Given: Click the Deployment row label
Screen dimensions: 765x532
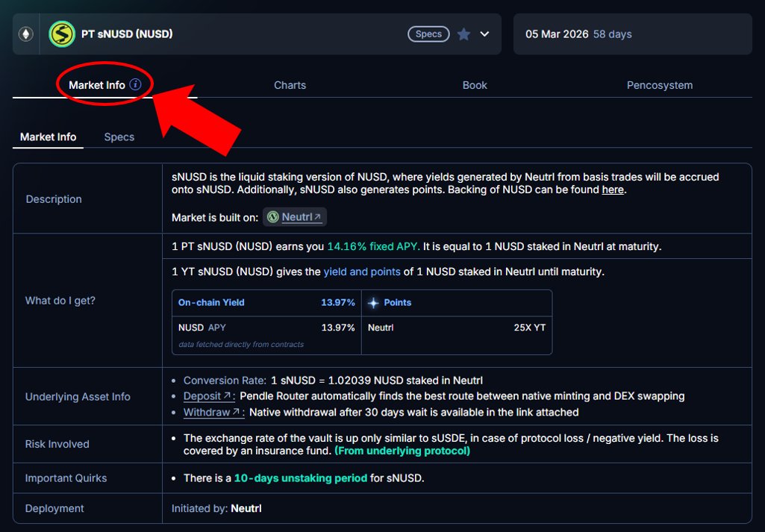Looking at the screenshot, I should click(x=54, y=508).
